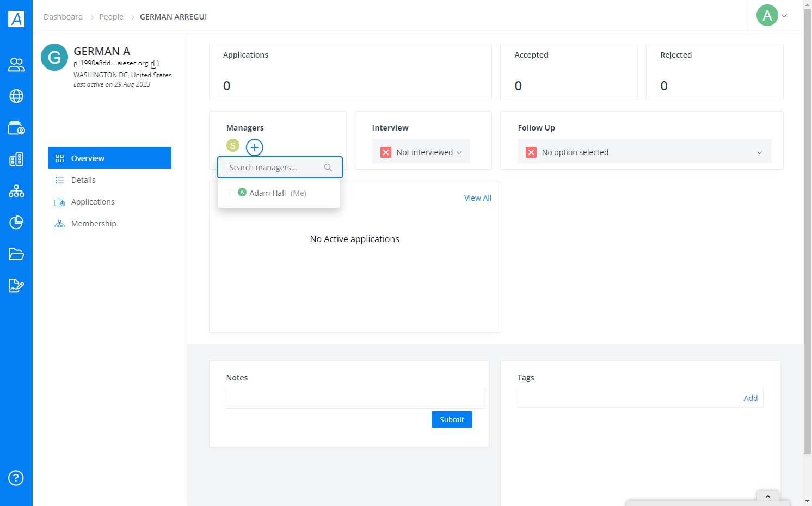The height and width of the screenshot is (506, 812).
Task: Open the folder icon in sidebar
Action: [16, 254]
